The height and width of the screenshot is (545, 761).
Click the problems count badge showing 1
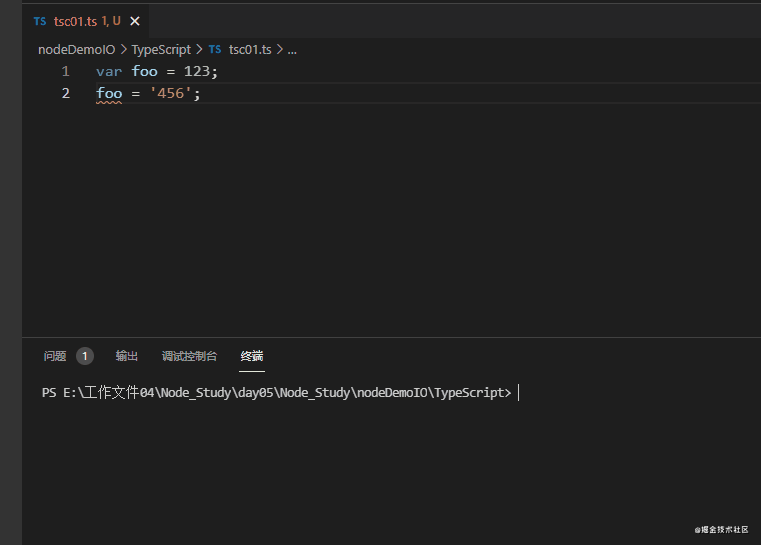coord(85,356)
